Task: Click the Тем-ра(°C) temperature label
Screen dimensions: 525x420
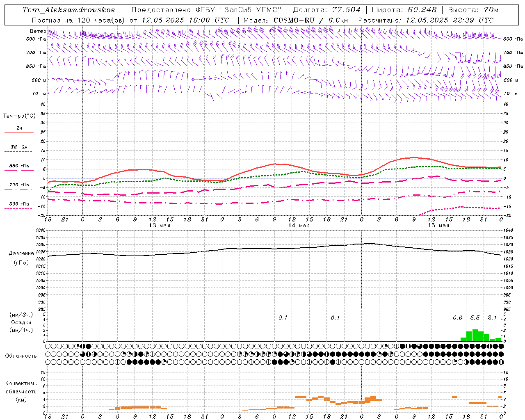Action: pyautogui.click(x=19, y=116)
